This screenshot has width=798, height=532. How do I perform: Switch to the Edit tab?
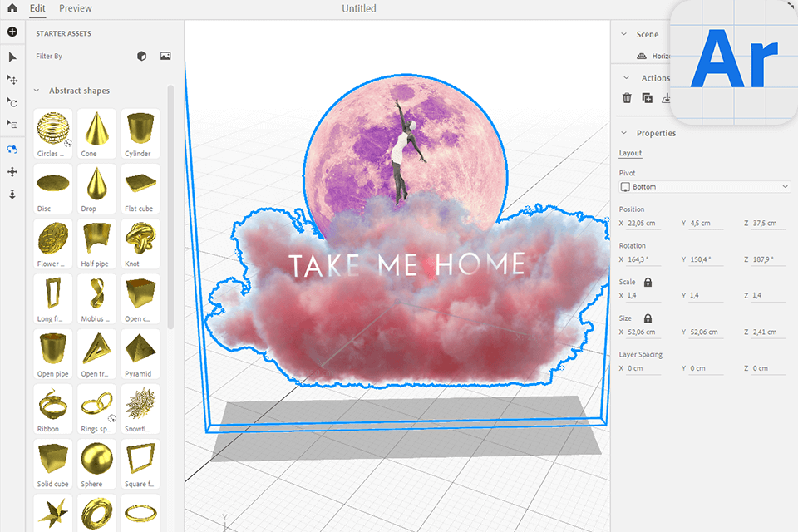pos(37,8)
